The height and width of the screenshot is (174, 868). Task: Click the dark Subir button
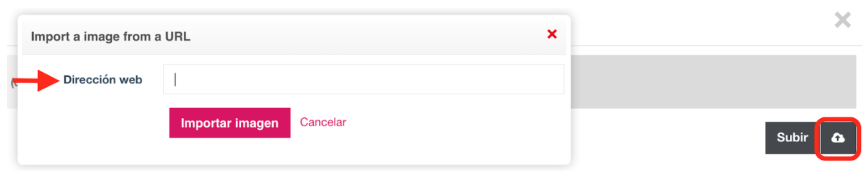coord(792,138)
